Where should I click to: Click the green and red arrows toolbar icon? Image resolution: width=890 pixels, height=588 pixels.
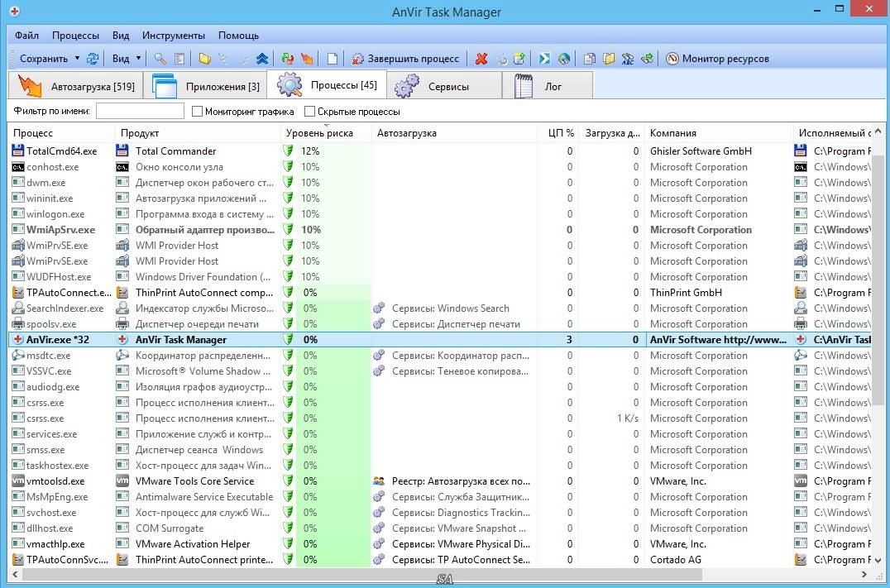coord(287,59)
